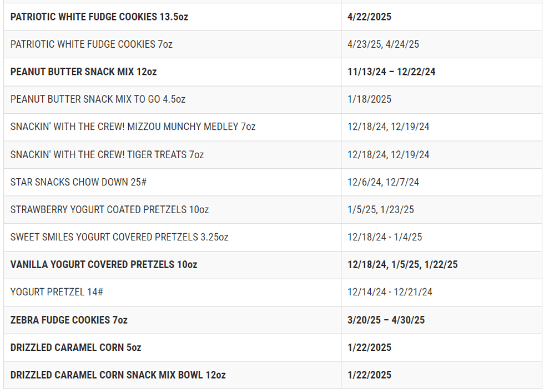The image size is (544, 392).
Task: Select Strawberry Yogurt Coated Pretzels 10oz text
Action: [x=109, y=210]
